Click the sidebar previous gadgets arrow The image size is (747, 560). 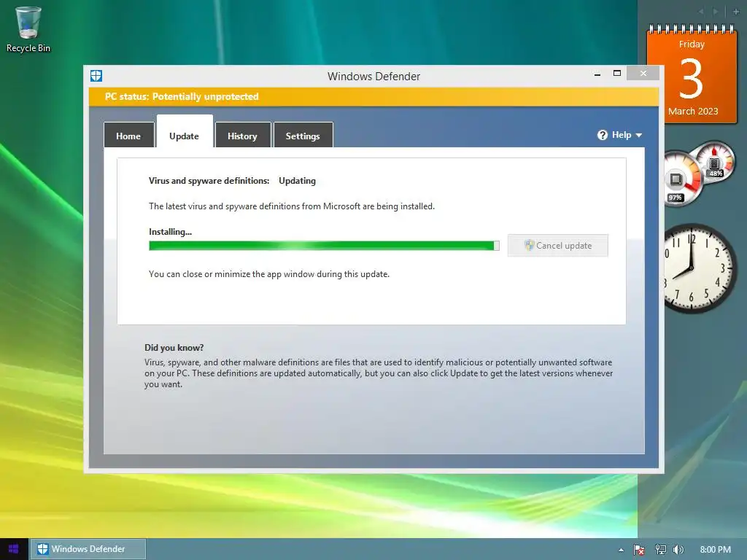click(x=701, y=12)
